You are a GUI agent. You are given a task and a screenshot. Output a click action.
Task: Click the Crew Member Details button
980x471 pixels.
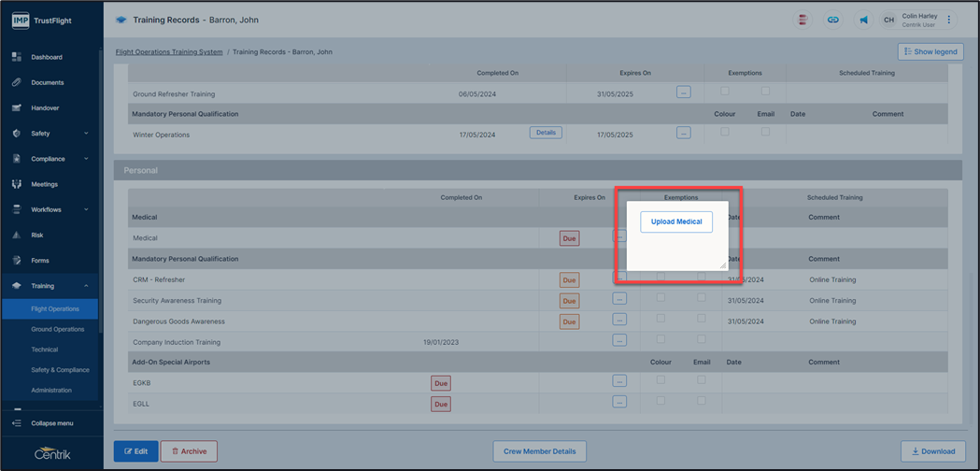tap(539, 451)
